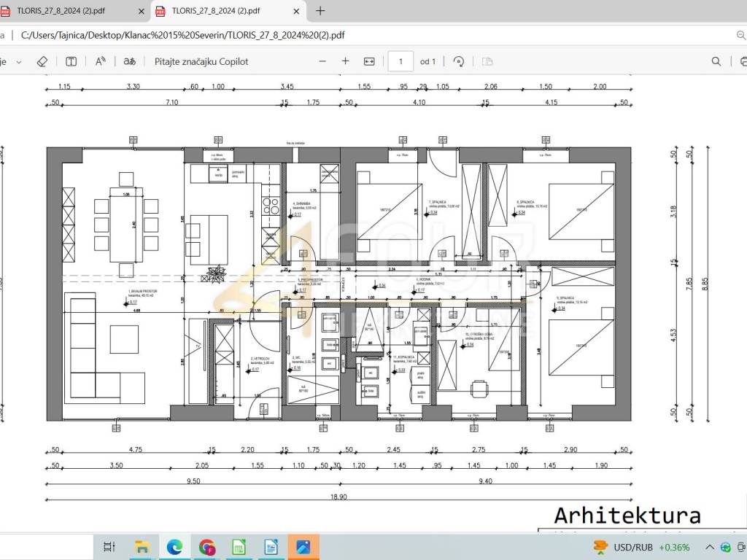Show hidden system tray icons
The height and width of the screenshot is (560, 747).
[710, 547]
